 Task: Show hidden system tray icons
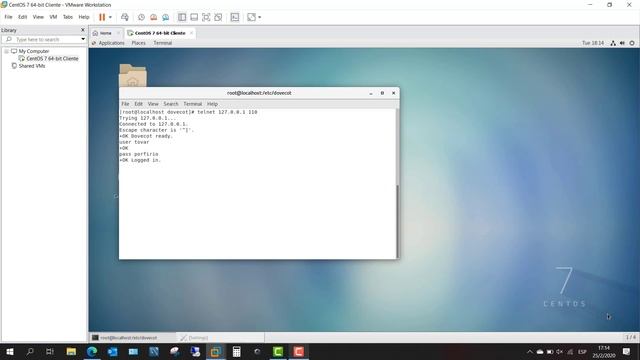[x=530, y=351]
